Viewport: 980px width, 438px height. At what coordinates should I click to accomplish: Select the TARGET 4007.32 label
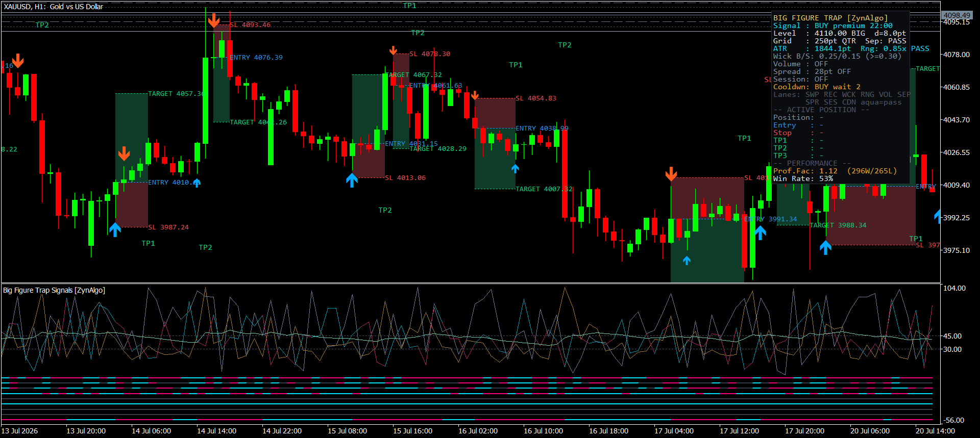click(544, 189)
